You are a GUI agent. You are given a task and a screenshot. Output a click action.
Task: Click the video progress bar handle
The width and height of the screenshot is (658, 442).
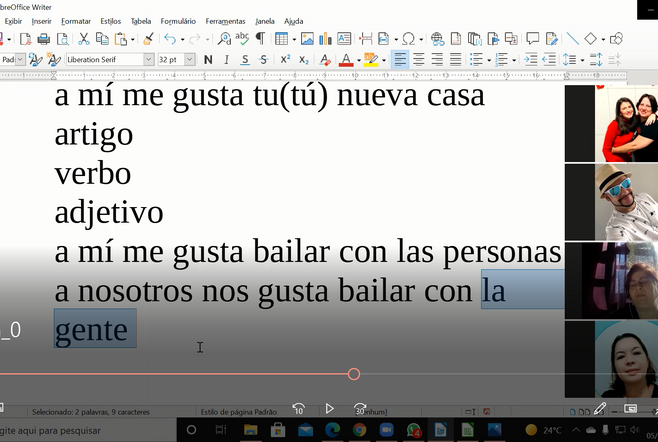354,374
